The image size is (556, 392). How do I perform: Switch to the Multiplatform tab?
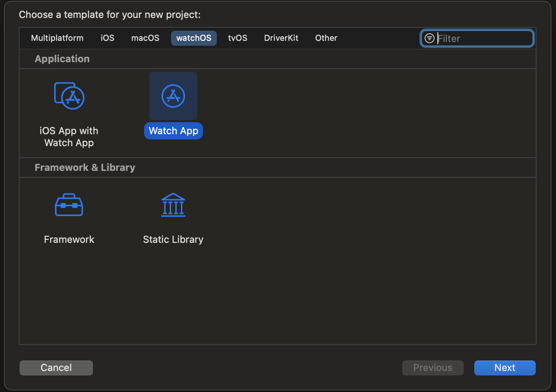pyautogui.click(x=57, y=38)
